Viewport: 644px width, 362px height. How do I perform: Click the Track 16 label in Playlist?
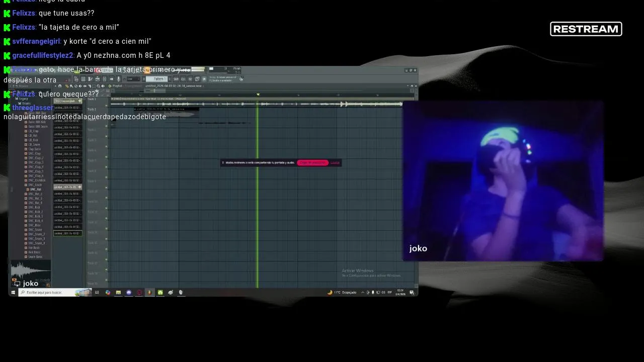(x=92, y=253)
